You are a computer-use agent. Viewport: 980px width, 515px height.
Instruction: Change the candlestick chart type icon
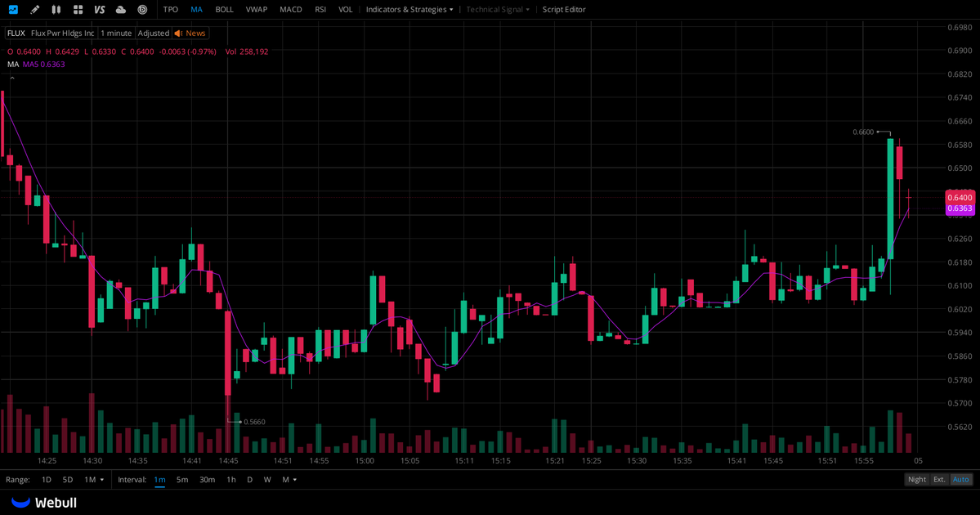(x=56, y=9)
